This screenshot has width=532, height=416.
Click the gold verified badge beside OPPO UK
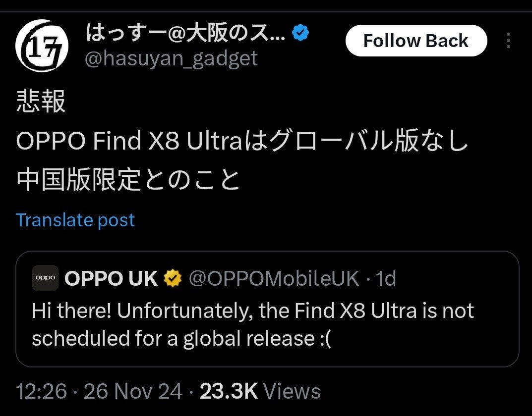coord(173,279)
